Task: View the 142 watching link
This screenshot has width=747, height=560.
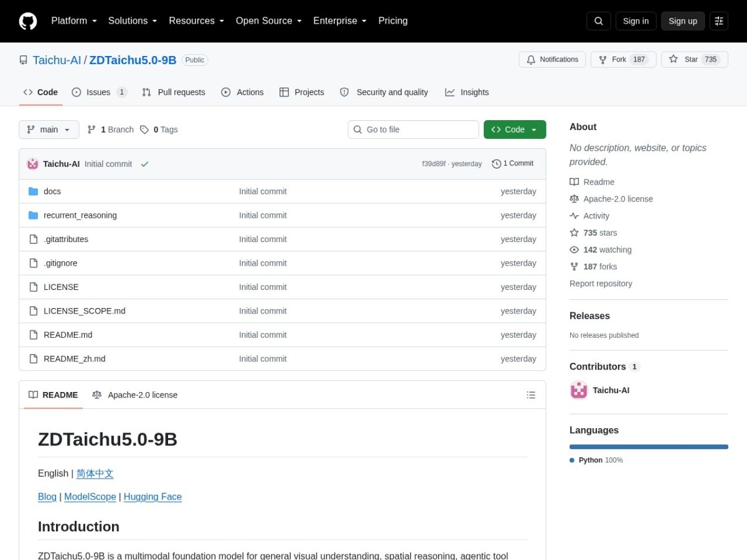Action: point(601,250)
